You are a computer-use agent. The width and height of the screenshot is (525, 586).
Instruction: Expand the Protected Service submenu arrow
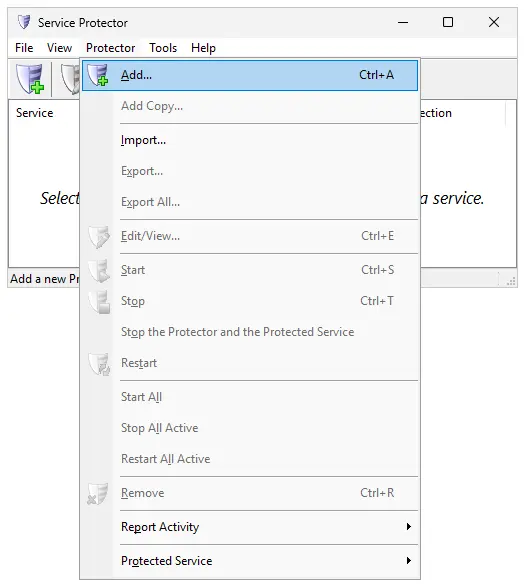click(409, 561)
